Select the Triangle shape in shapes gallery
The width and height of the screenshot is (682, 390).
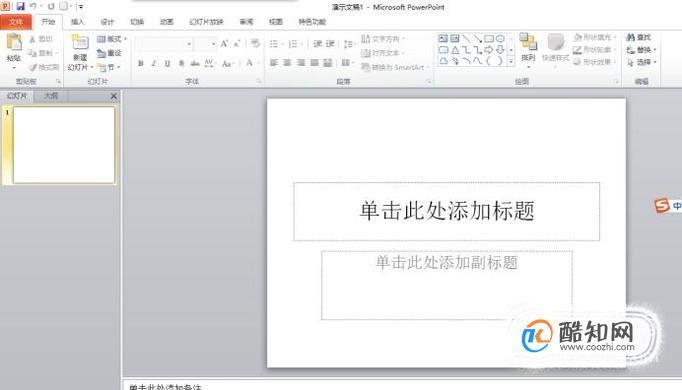click(455, 50)
